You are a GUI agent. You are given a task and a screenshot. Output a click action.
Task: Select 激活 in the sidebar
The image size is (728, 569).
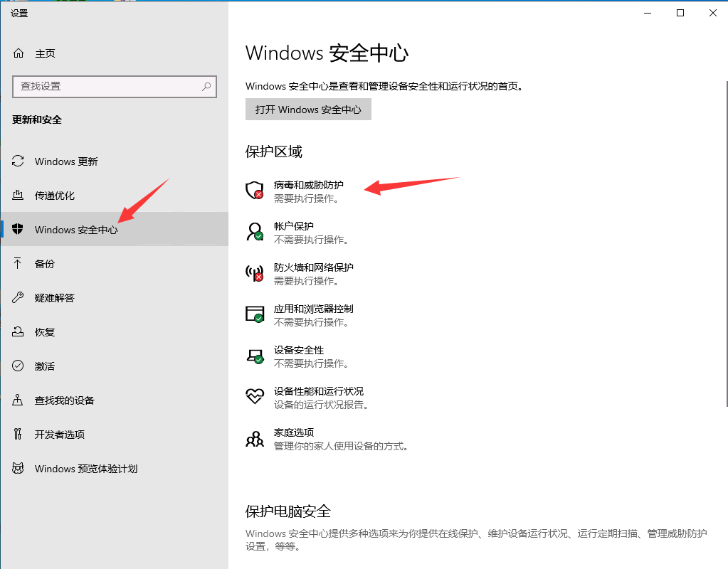[115, 366]
